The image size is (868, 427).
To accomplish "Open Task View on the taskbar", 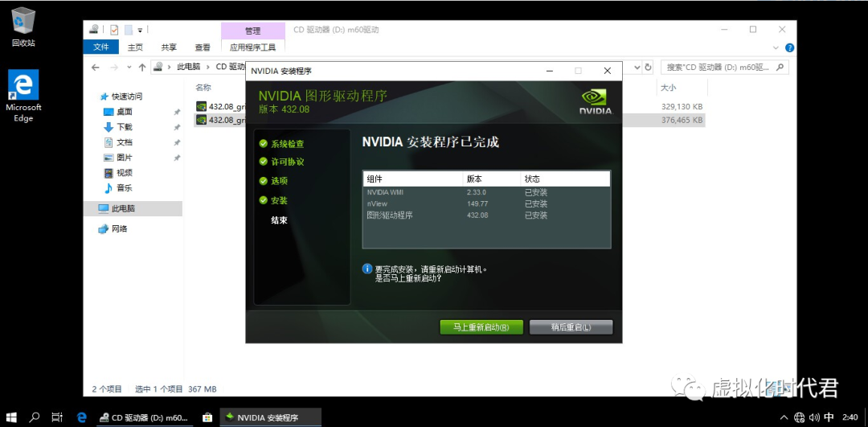I will (x=56, y=417).
